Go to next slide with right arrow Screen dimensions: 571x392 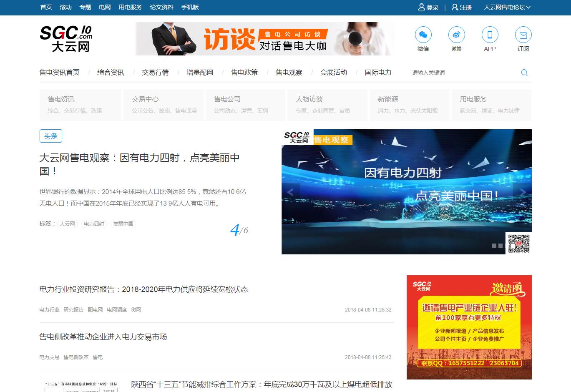tap(523, 192)
